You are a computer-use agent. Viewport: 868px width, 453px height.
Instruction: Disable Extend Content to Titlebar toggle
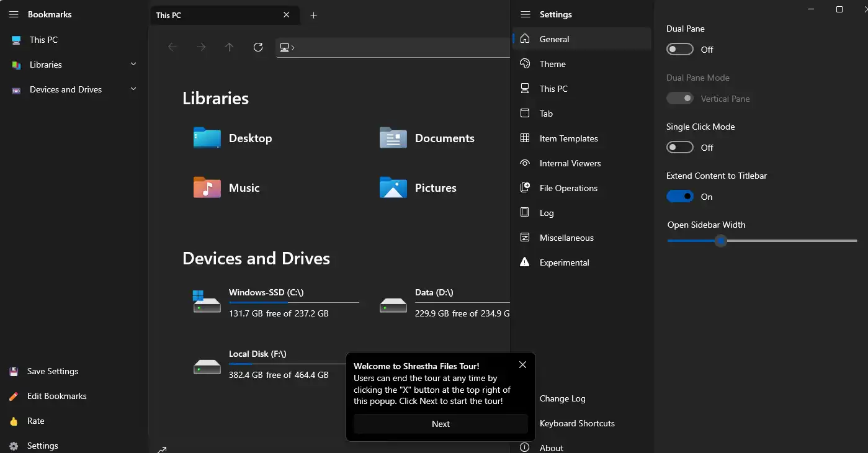pos(680,197)
